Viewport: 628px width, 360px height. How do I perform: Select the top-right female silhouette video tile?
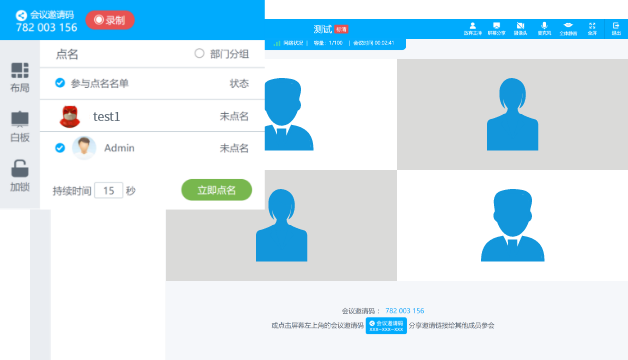pos(513,114)
